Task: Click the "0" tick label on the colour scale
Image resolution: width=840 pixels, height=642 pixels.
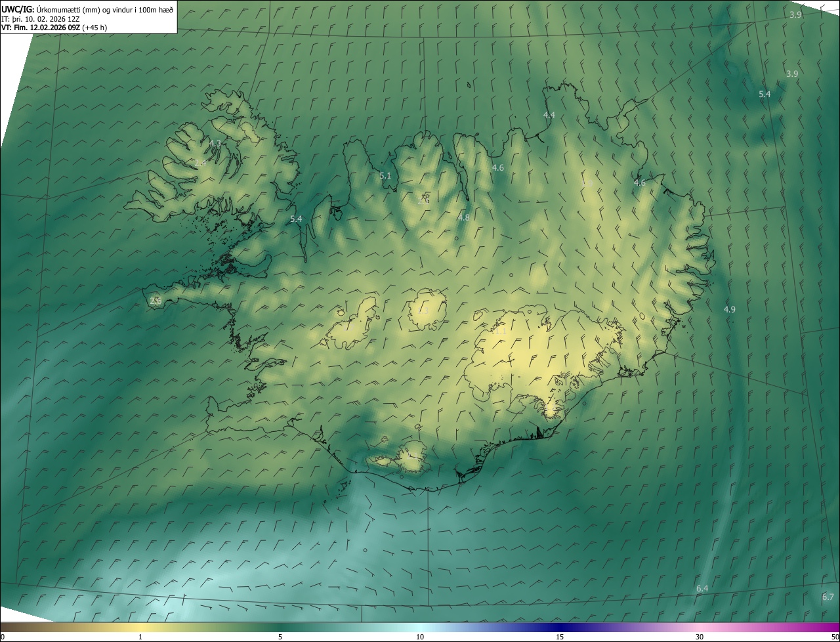Action: [x=2, y=637]
